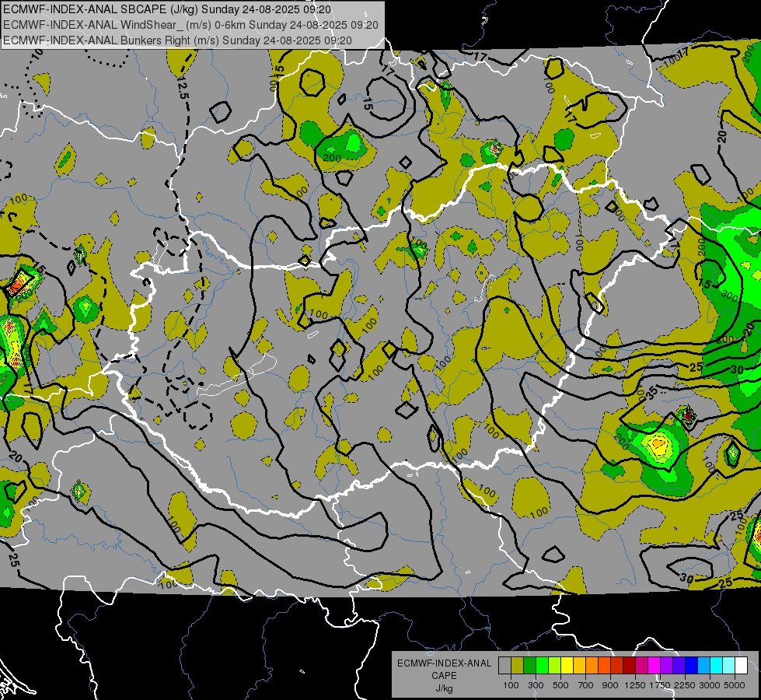The width and height of the screenshot is (761, 700).
Task: Click the legend value 3000
Action: point(710,685)
